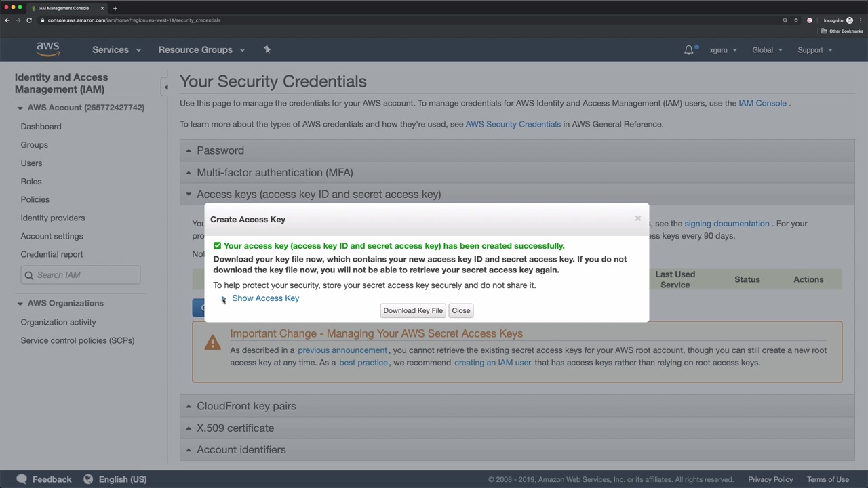This screenshot has width=868, height=488.
Task: Open the notifications bell
Action: (x=689, y=49)
